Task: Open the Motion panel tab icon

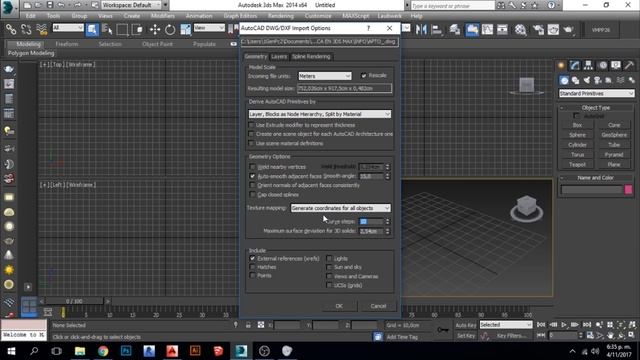Action: (602, 65)
